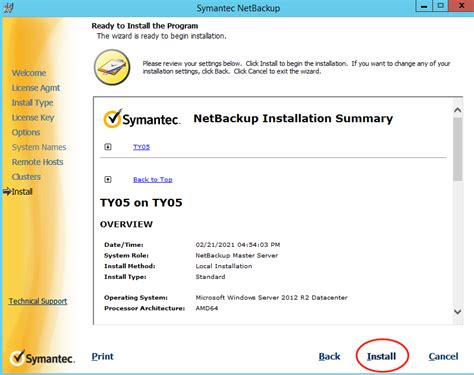
Task: Select the current Install step
Action: 22,192
